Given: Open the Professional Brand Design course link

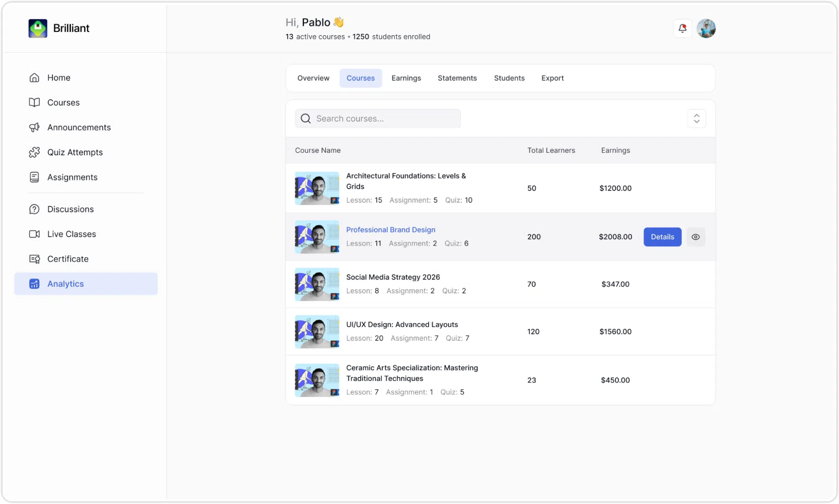Looking at the screenshot, I should coord(390,230).
